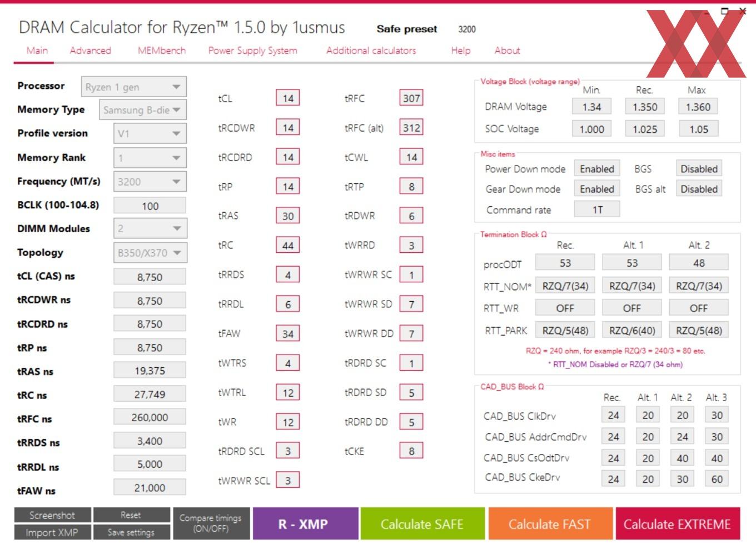Open the Frequency (MT/s) 3200 dropdown
This screenshot has width=756, height=554.
click(150, 182)
